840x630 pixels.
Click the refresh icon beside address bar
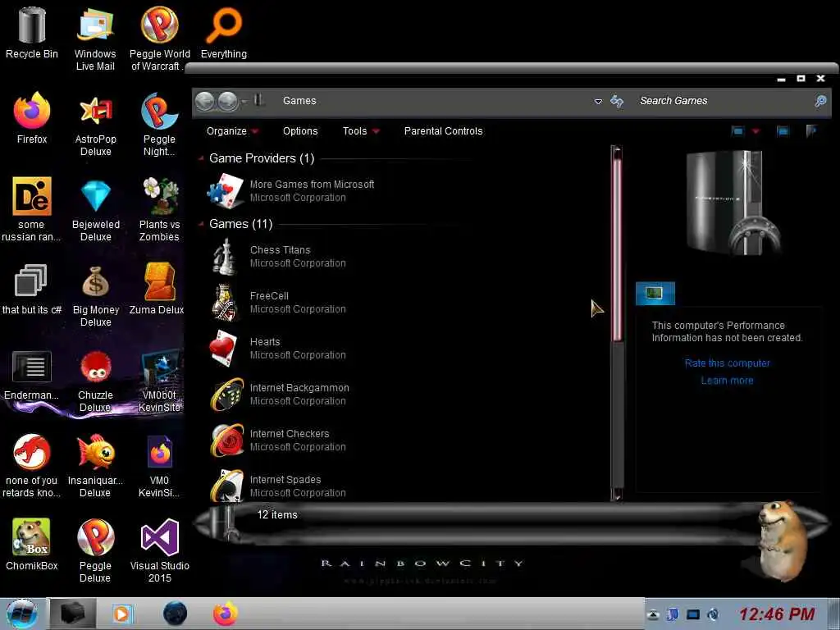point(617,101)
